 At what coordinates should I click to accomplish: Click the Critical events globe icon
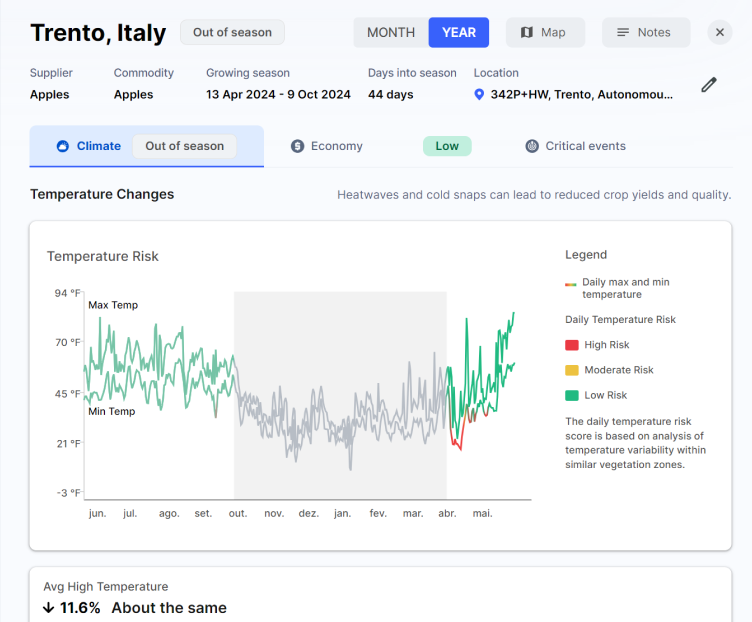532,146
